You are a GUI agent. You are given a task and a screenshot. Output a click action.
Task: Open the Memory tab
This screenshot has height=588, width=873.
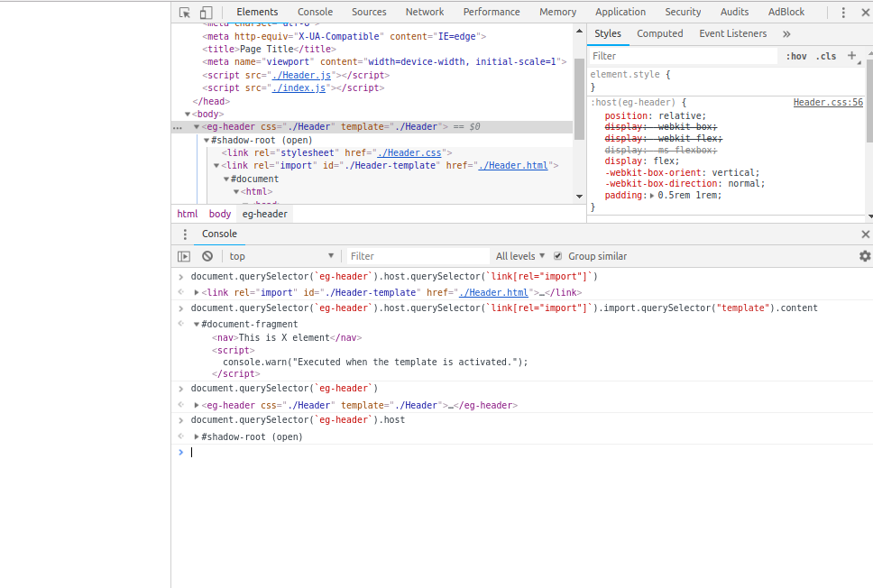point(557,12)
